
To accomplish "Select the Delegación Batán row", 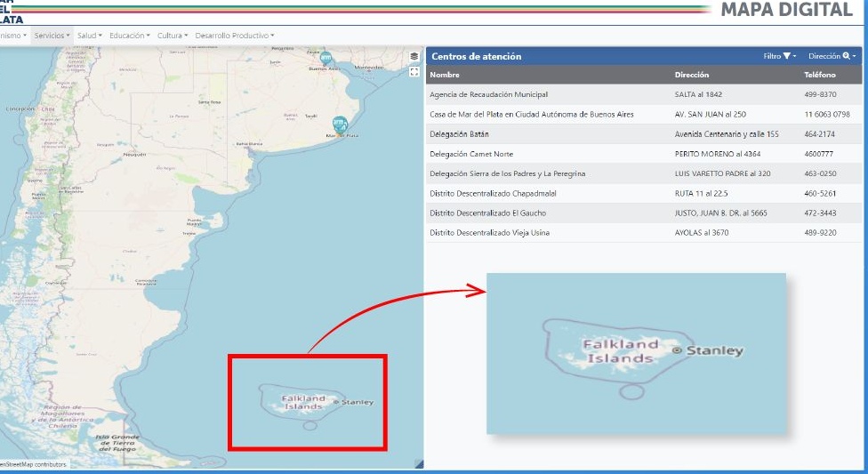I will (x=459, y=133).
